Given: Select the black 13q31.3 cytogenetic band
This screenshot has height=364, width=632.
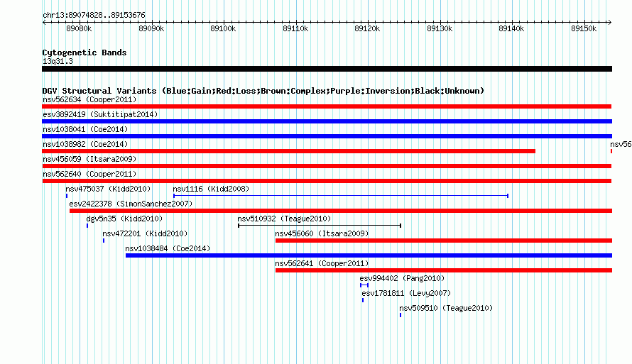Looking at the screenshot, I should pos(327,69).
